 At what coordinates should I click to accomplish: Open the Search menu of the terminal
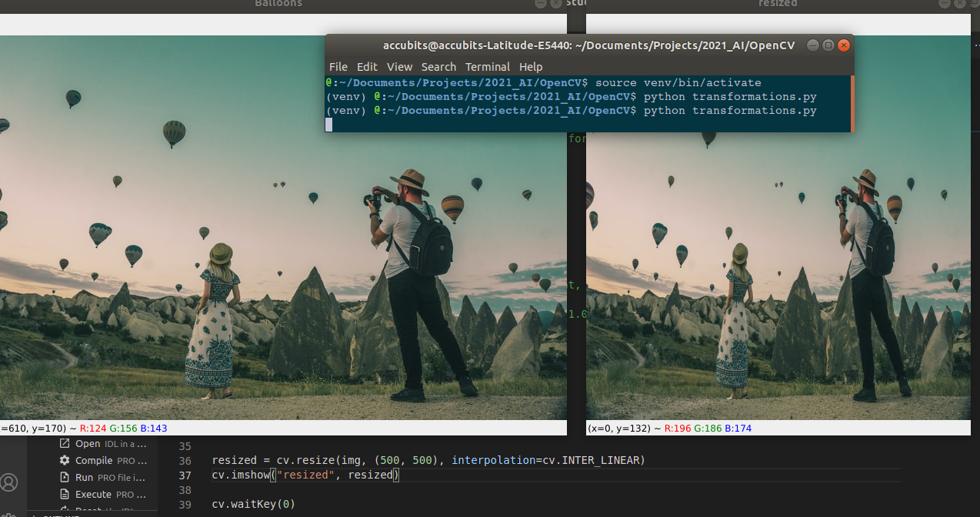click(x=438, y=67)
